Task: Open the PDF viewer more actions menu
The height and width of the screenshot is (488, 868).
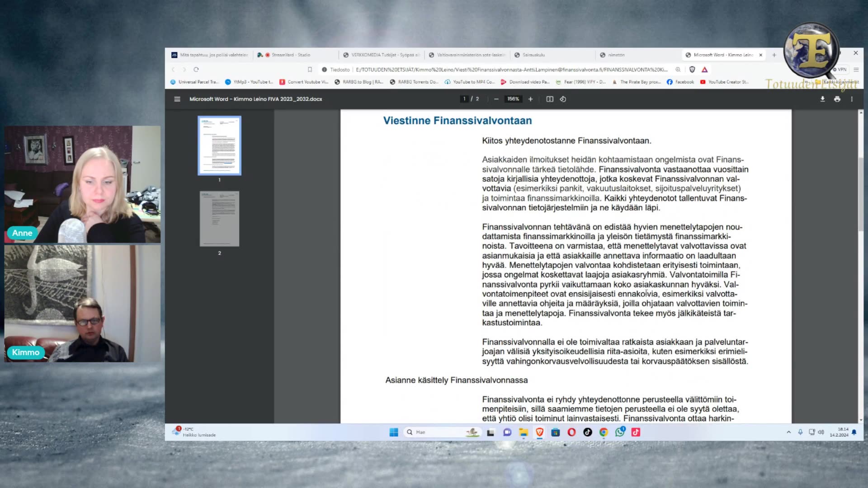Action: (x=852, y=99)
